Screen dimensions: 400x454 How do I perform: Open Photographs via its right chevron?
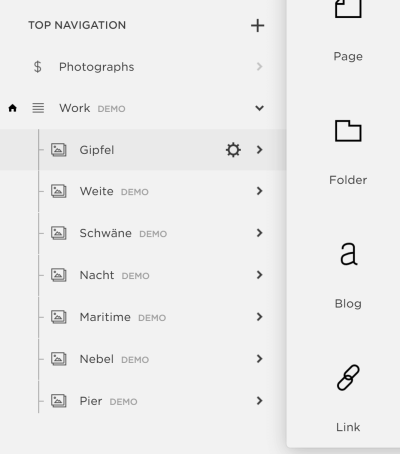click(259, 67)
